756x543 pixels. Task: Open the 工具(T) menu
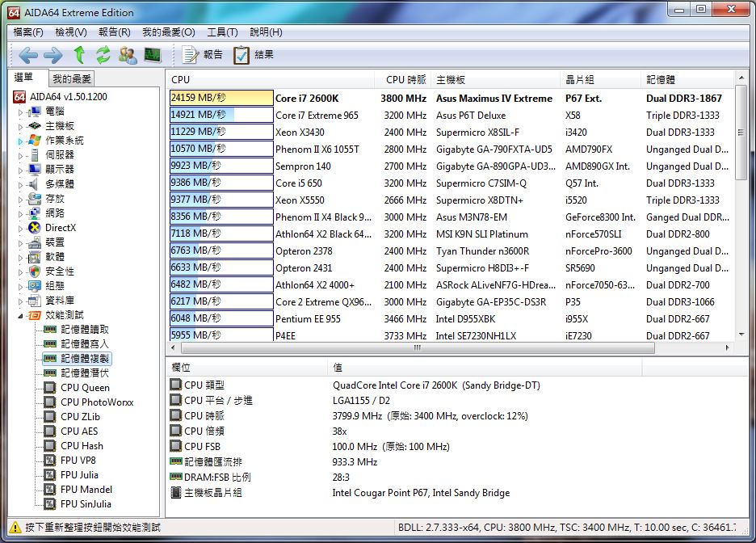tap(222, 32)
